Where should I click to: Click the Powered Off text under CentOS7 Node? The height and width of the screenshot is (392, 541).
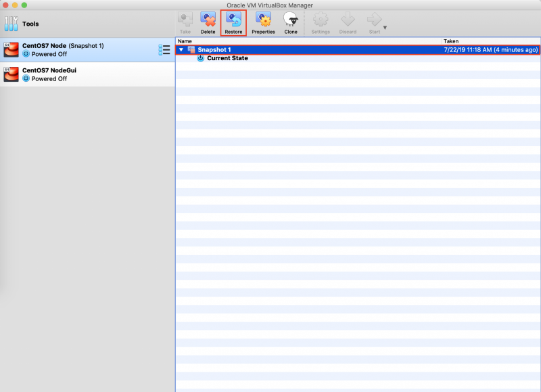[x=49, y=54]
